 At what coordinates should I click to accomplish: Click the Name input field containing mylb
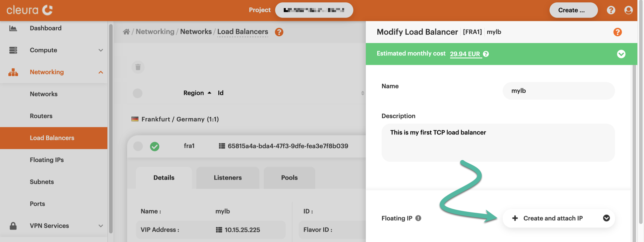[558, 91]
